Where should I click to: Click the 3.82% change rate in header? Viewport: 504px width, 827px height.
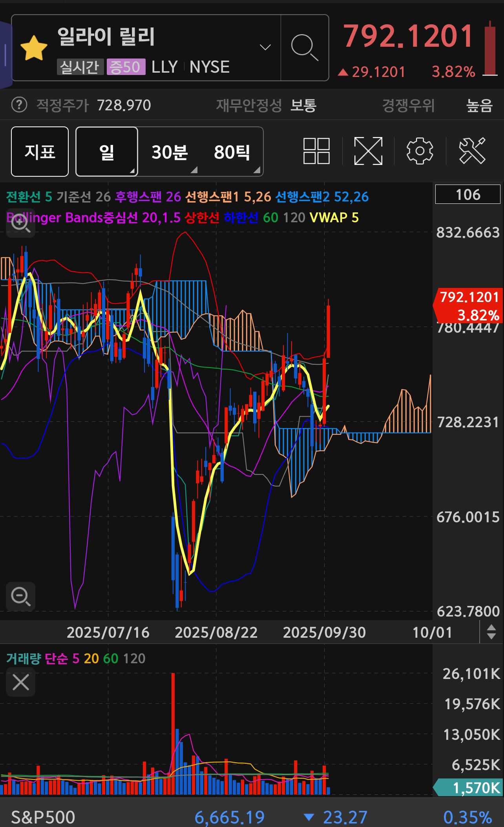pos(453,72)
